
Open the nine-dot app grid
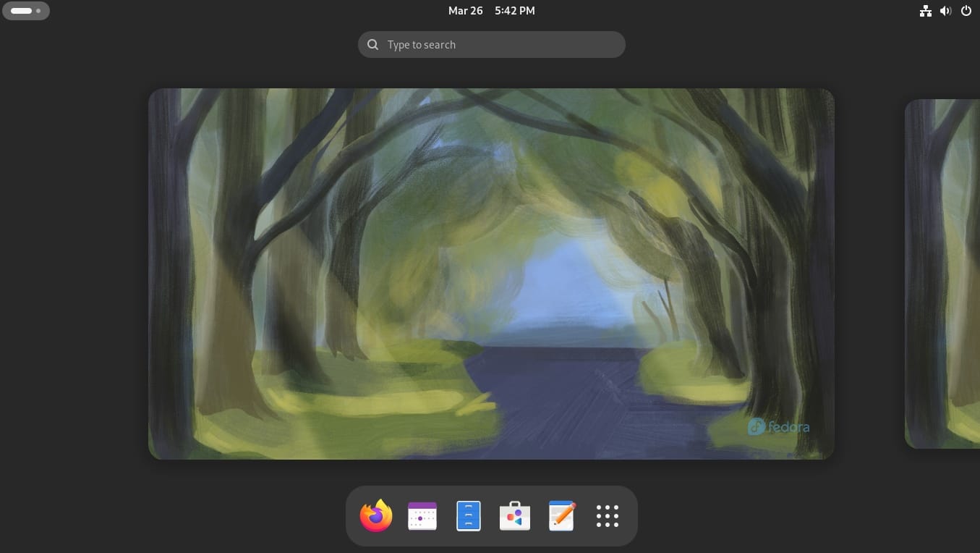(x=607, y=515)
